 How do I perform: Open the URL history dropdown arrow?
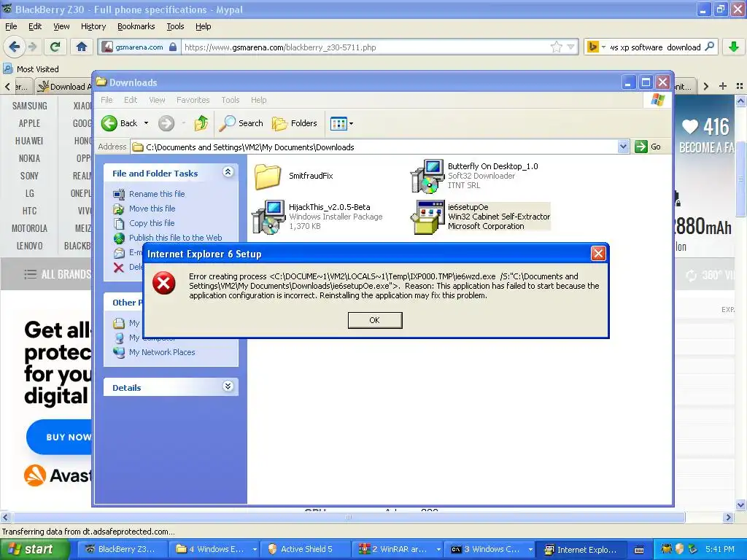tap(570, 47)
